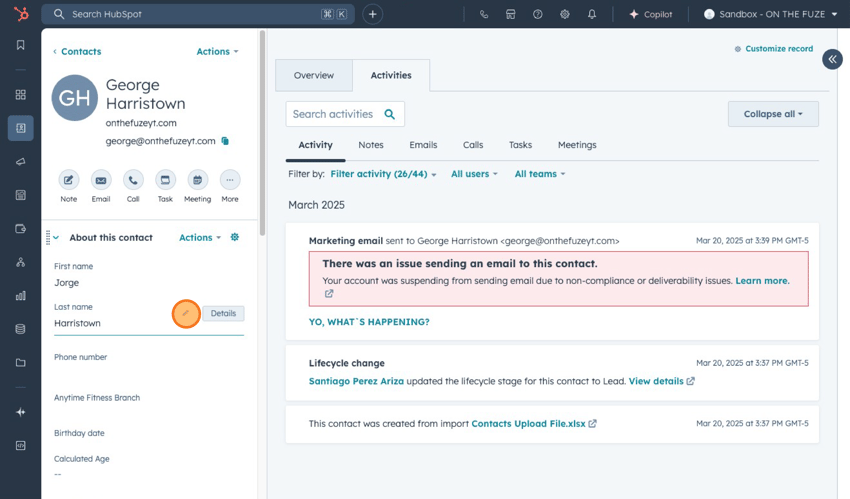Open the help question mark icon

[x=538, y=15]
